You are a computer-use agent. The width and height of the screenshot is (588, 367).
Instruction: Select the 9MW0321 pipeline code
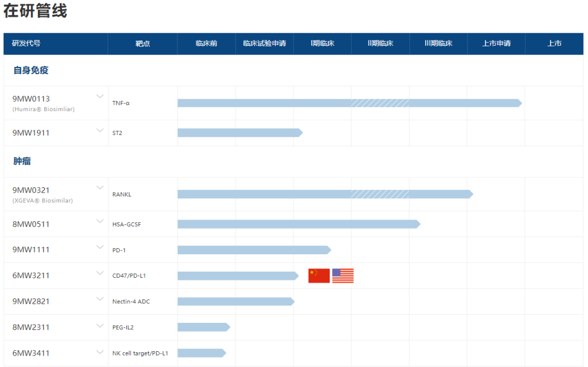(31, 191)
